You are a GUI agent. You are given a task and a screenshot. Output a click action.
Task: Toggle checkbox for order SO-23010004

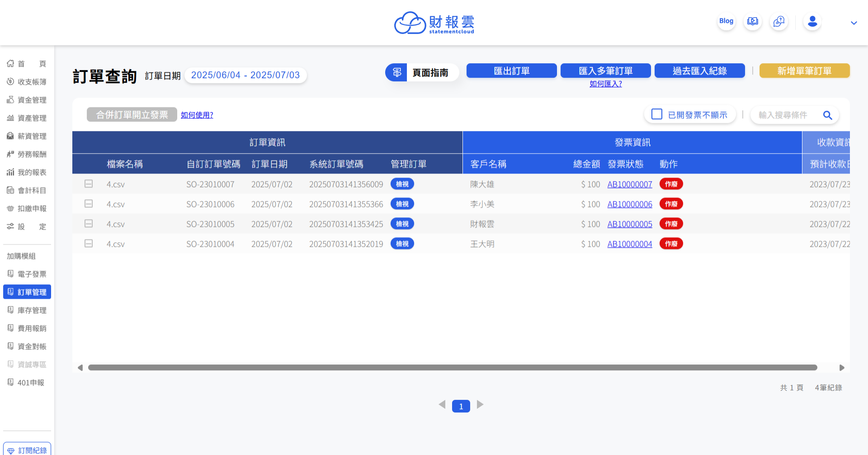point(89,244)
